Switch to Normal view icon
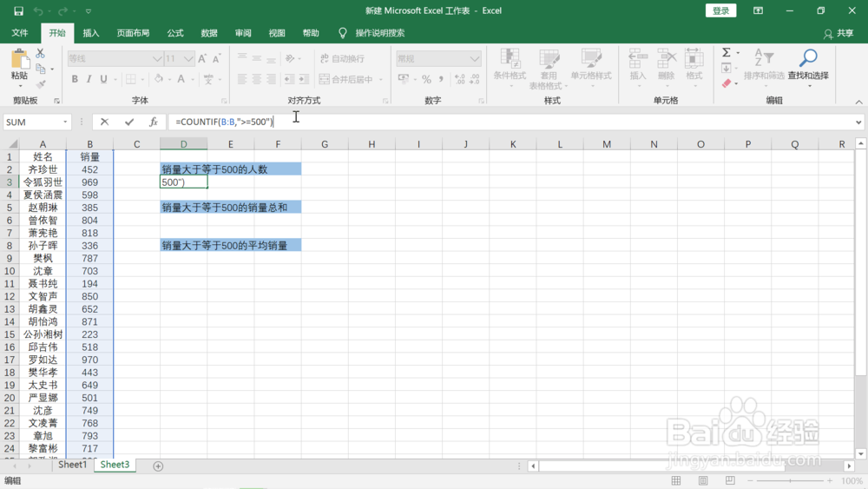The height and width of the screenshot is (489, 868). (x=676, y=480)
